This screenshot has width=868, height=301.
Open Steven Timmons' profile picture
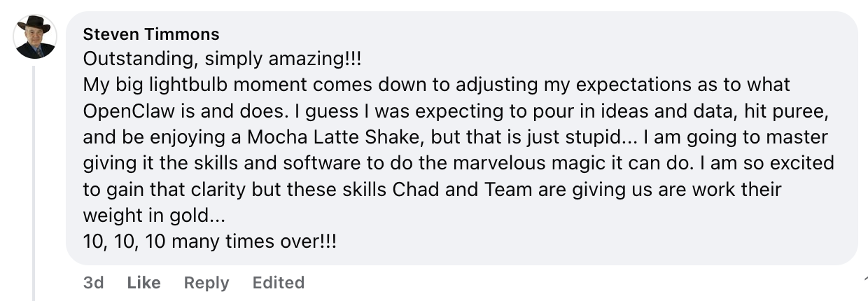(35, 37)
